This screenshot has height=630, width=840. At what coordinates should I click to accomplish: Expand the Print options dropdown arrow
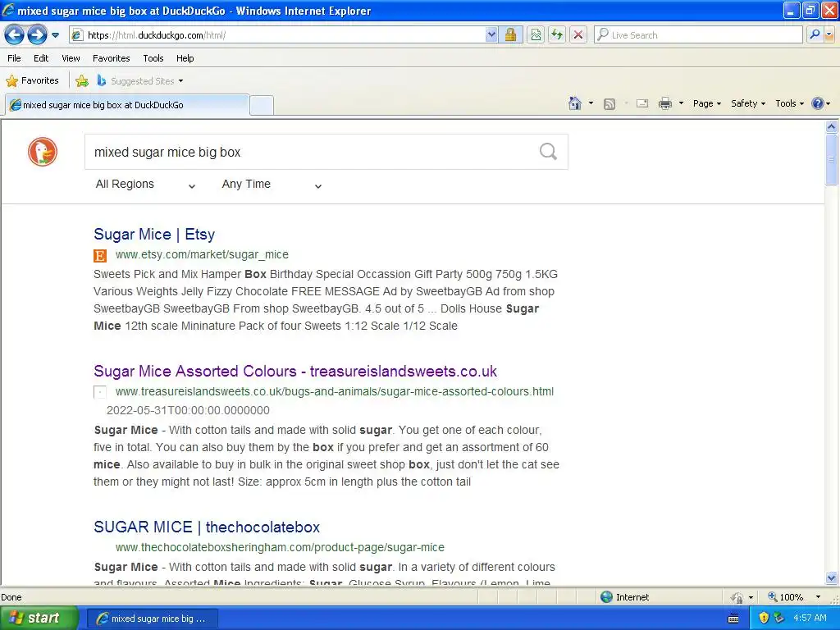[681, 103]
